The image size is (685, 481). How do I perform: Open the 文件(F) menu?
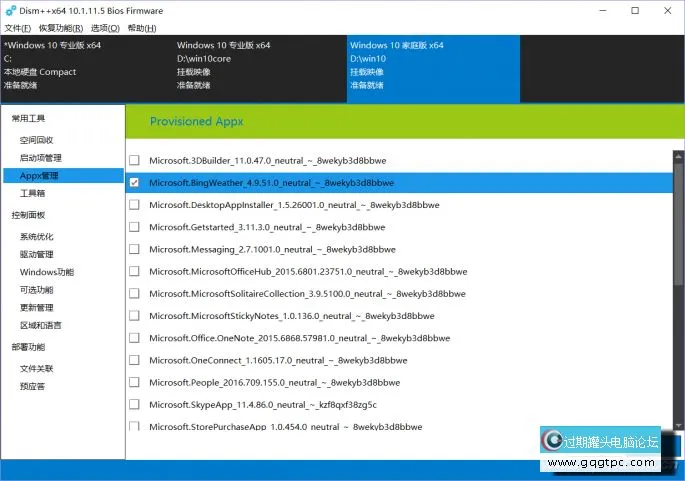[17, 28]
